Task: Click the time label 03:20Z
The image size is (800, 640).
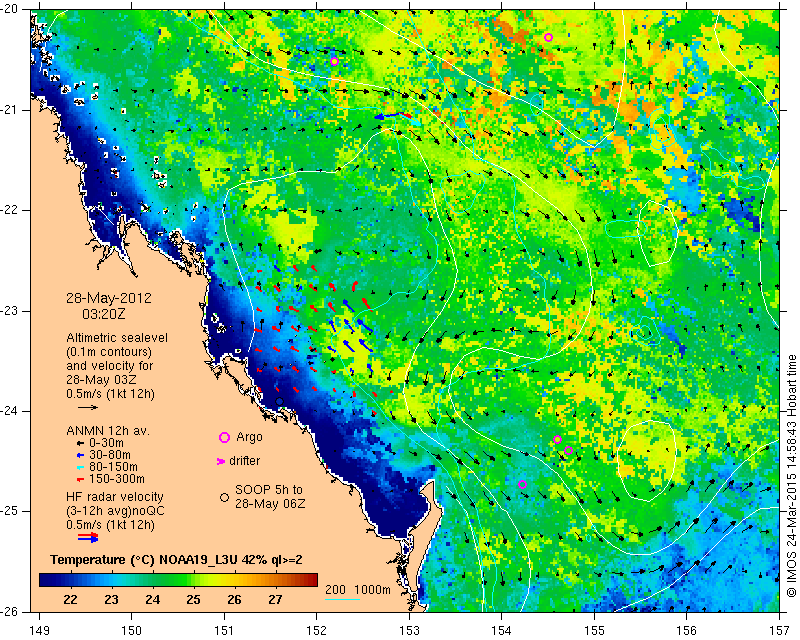Action: point(104,314)
